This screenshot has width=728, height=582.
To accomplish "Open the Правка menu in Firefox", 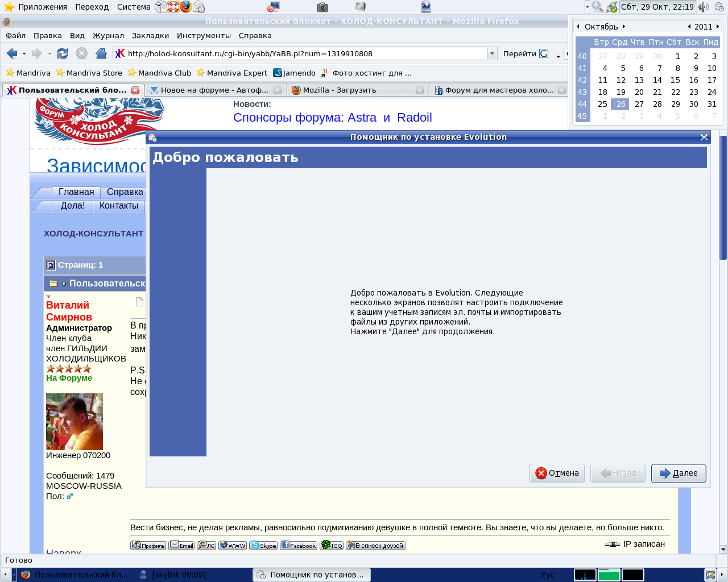I will pos(48,35).
